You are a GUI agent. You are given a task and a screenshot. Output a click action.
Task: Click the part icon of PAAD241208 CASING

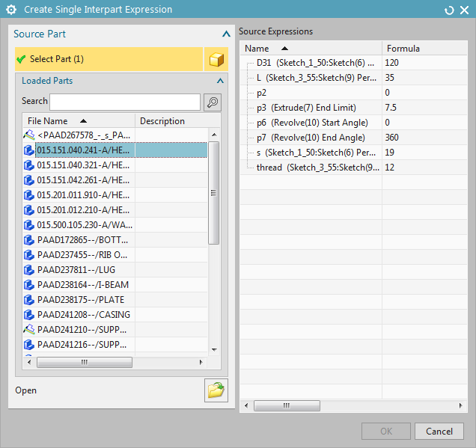29,315
